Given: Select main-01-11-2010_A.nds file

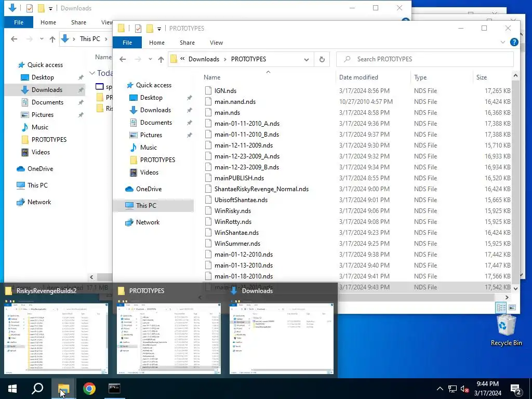Looking at the screenshot, I should (247, 124).
